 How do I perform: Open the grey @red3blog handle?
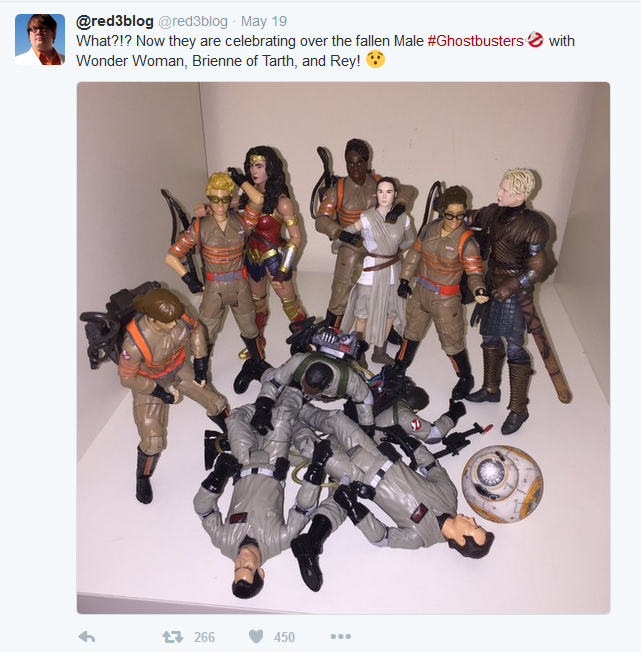(193, 21)
